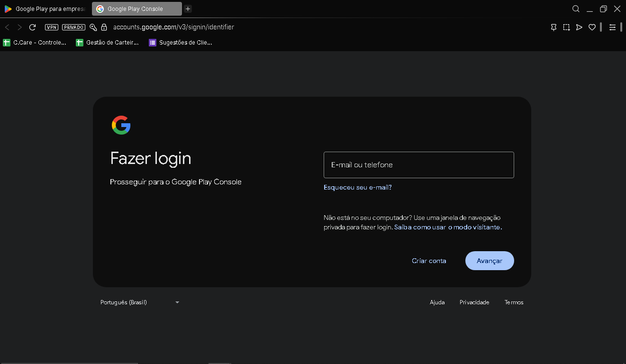Open Gestão de Carteir... bookmark
This screenshot has width=626, height=364.
point(108,43)
